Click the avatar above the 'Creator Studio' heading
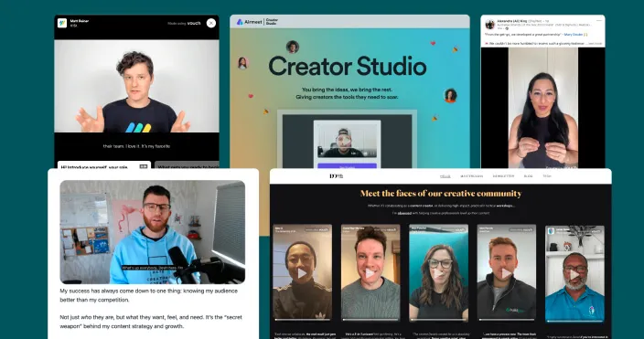The height and width of the screenshot is (339, 644). coord(293,47)
